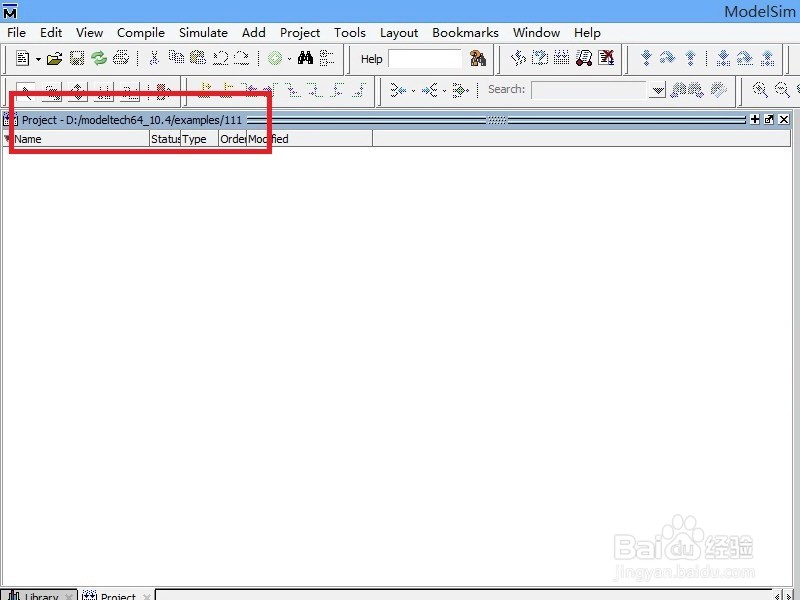Click the green circular Add-to-wave icon
The width and height of the screenshot is (800, 600).
pos(275,59)
